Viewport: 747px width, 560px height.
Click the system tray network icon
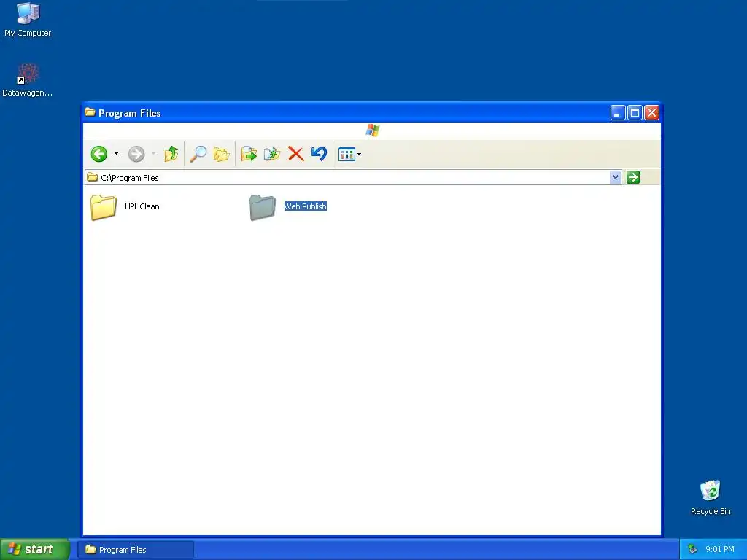(692, 550)
